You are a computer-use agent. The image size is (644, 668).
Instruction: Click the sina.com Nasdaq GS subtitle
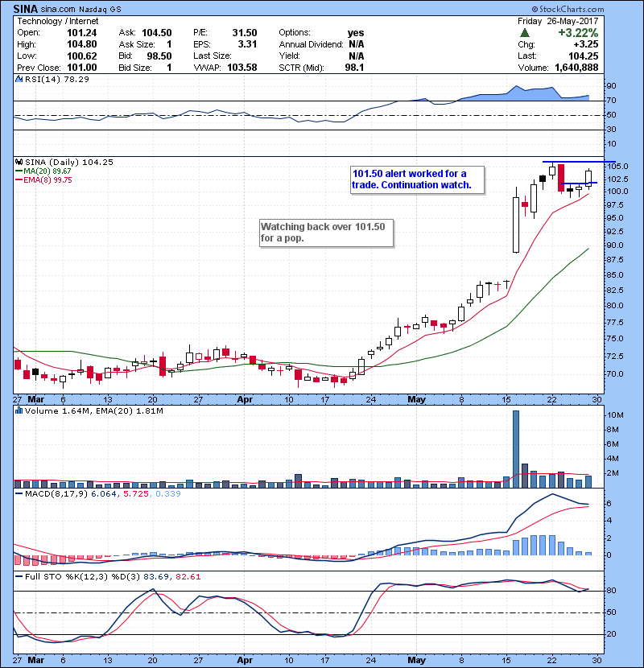(81, 10)
